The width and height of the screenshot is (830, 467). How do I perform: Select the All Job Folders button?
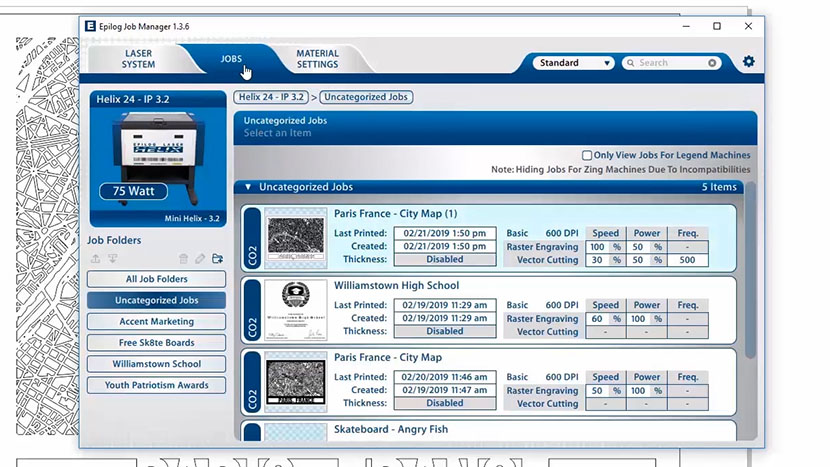click(157, 279)
